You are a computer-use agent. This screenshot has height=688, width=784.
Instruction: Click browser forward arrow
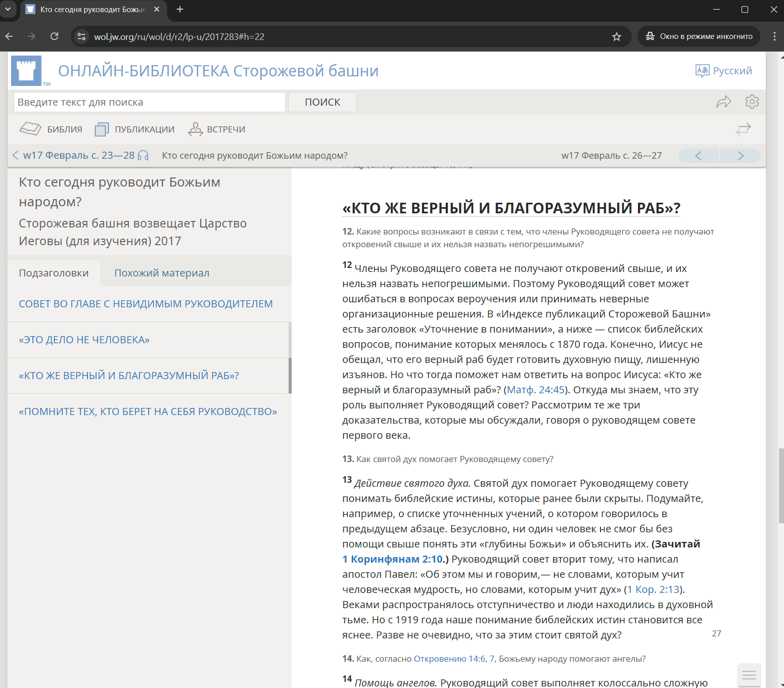pyautogui.click(x=31, y=36)
